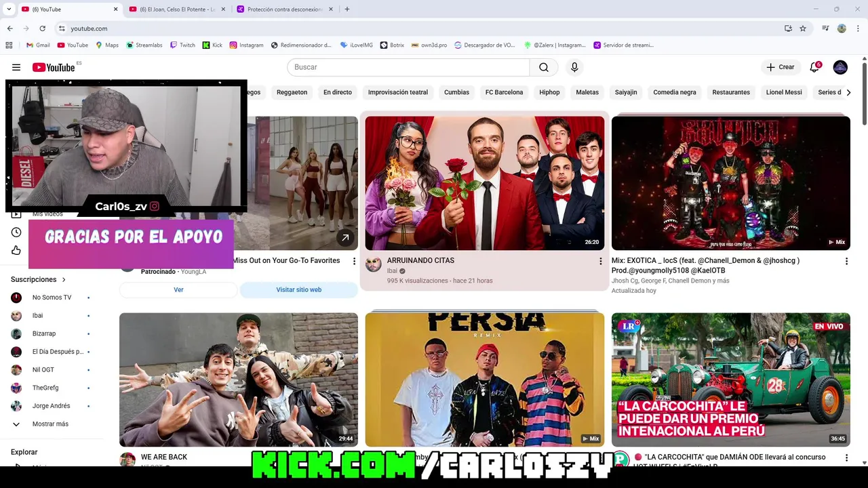The width and height of the screenshot is (868, 488).
Task: Select the Reggaeton filter chip
Action: (x=292, y=92)
